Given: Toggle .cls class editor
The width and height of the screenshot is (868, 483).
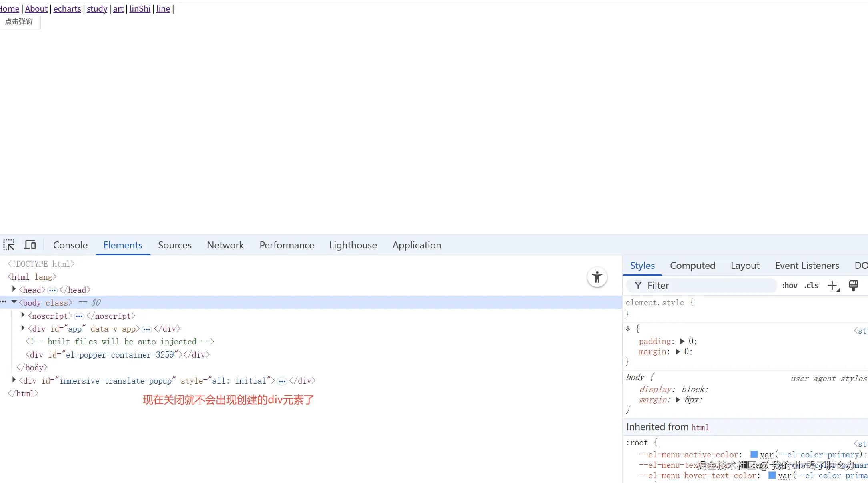Looking at the screenshot, I should [811, 286].
